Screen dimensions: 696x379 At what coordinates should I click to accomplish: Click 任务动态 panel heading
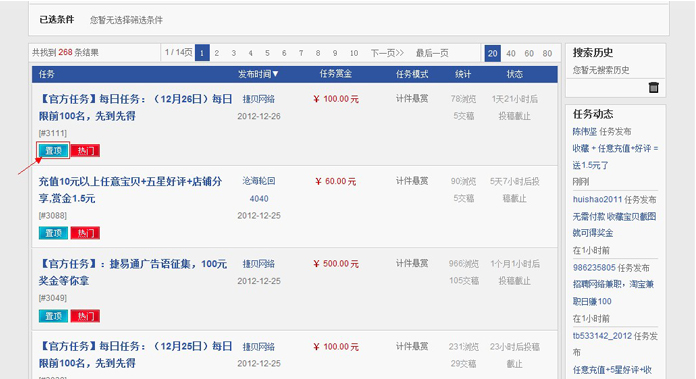click(x=593, y=114)
